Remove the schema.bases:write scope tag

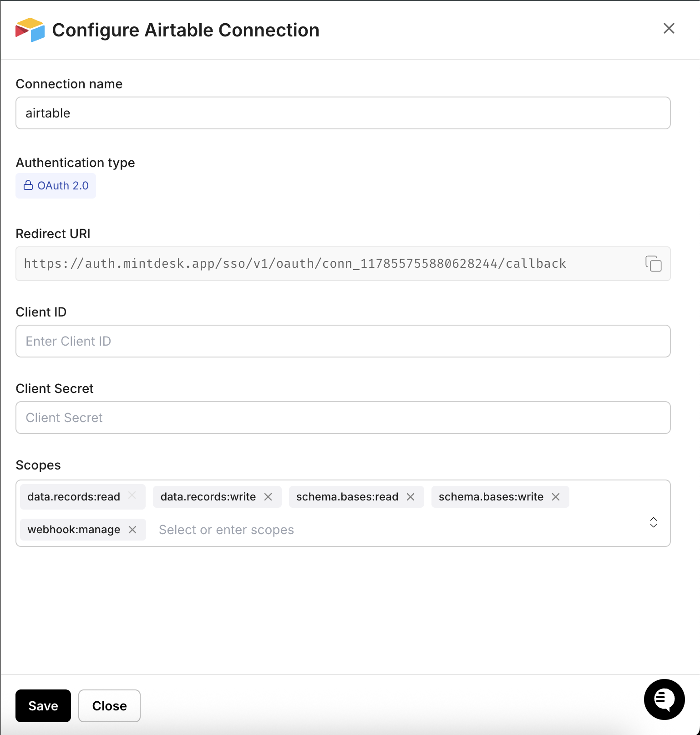[556, 497]
